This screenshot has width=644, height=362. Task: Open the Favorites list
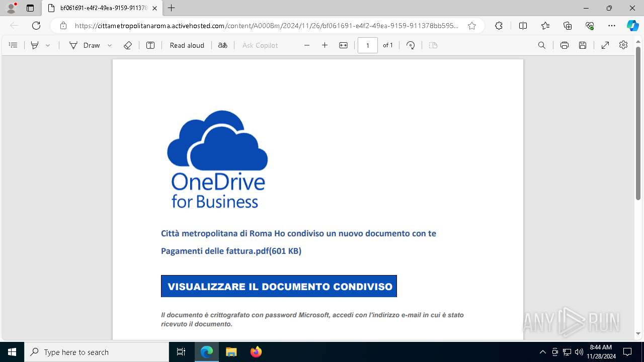[545, 26]
